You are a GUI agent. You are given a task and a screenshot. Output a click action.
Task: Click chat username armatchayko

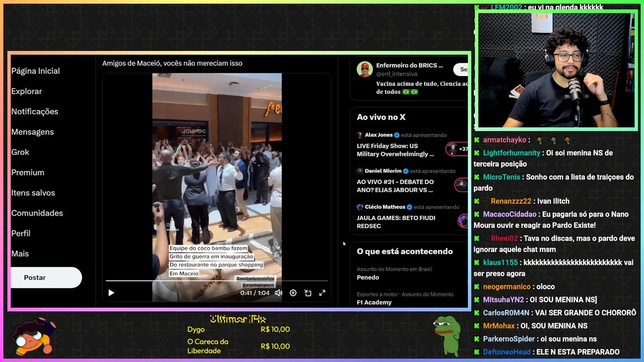pos(505,140)
